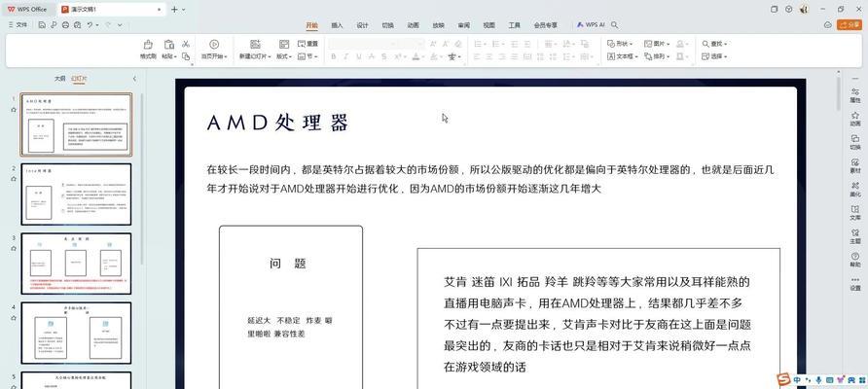Click the Bold B icon
Viewport: 868px width, 389px height.
(x=333, y=56)
